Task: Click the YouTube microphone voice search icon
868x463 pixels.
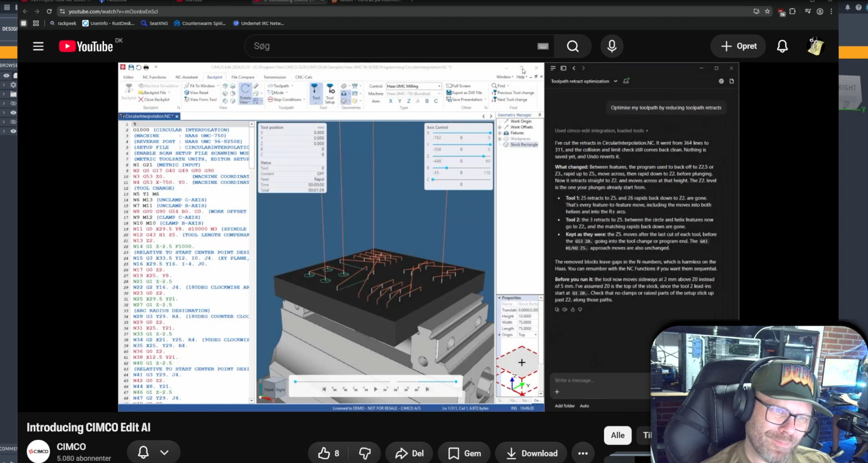Action: [612, 46]
